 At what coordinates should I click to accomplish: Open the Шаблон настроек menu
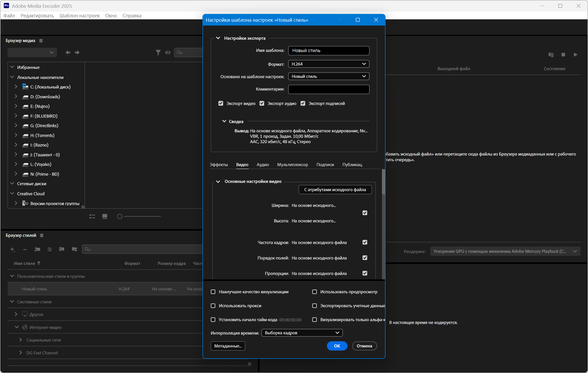(80, 15)
